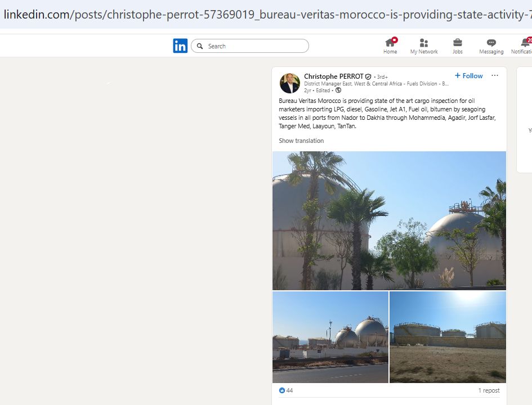Image resolution: width=532 pixels, height=405 pixels.
Task: Open My Network icon
Action: 424,43
